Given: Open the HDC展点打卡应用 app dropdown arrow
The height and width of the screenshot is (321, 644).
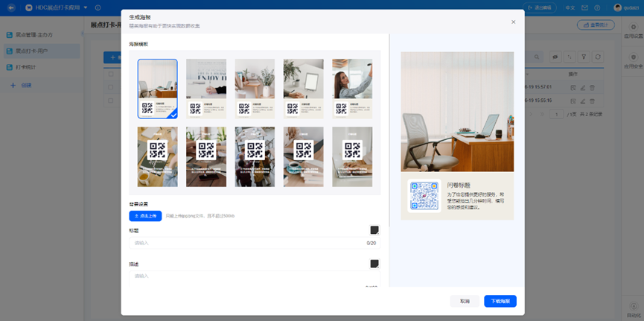Looking at the screenshot, I should 86,7.
